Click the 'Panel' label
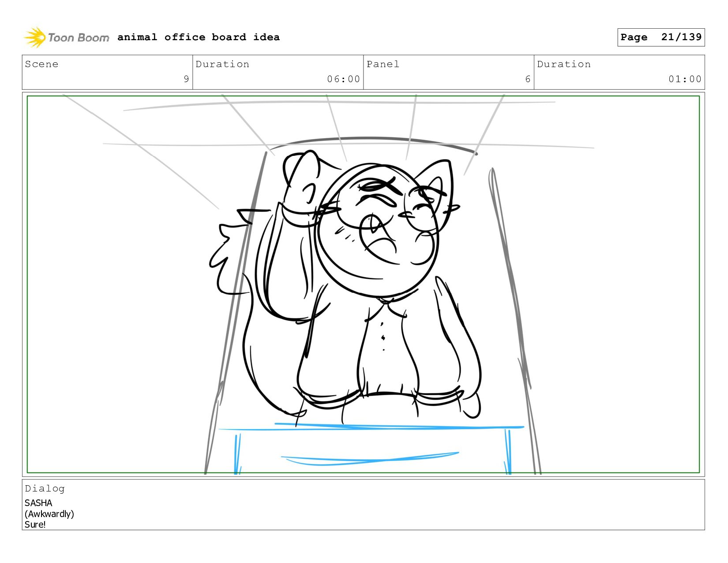Screen dimensions: 728x563 pyautogui.click(x=383, y=64)
